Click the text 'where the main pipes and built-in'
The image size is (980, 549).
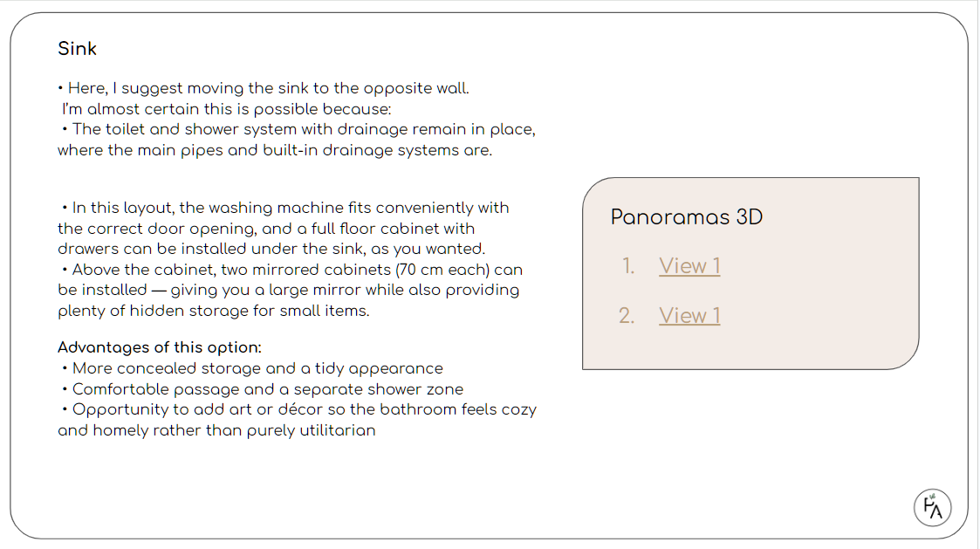click(x=274, y=150)
